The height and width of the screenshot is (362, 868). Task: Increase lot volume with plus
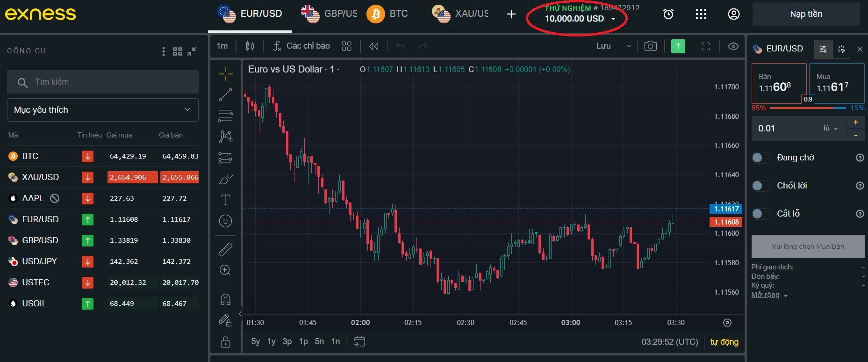tap(855, 123)
